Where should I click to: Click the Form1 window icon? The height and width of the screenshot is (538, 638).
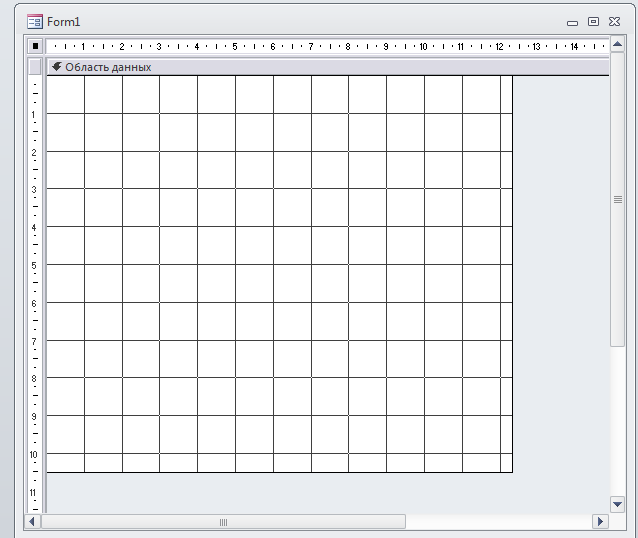[35, 22]
